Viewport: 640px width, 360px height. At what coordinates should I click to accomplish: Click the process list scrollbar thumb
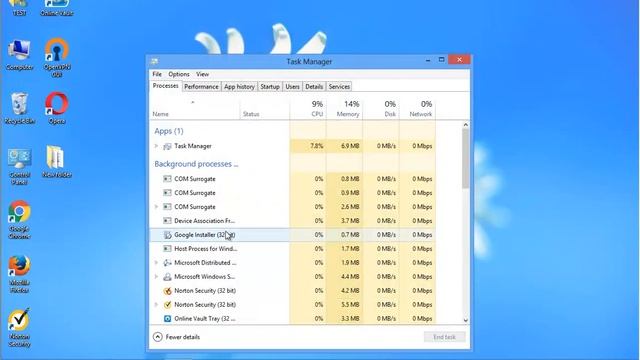point(465,158)
